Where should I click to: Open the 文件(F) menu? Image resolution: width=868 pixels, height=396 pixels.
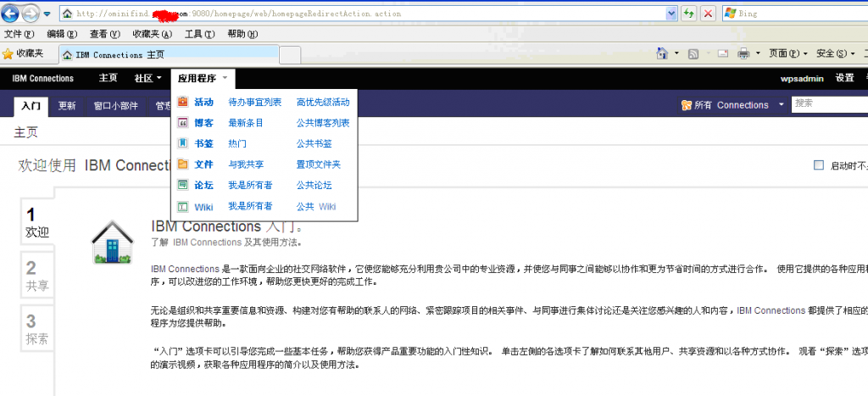point(19,34)
